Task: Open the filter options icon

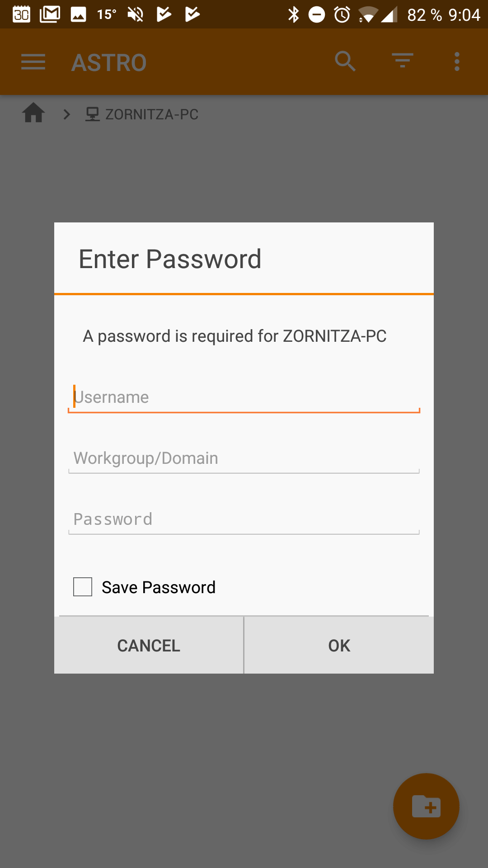Action: [x=402, y=61]
